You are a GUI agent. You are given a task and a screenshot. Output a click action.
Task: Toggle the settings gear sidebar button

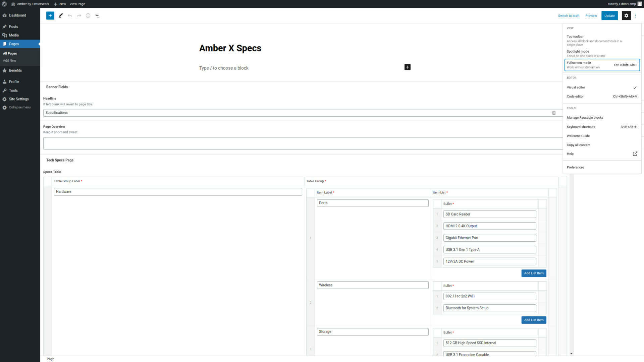pyautogui.click(x=626, y=16)
